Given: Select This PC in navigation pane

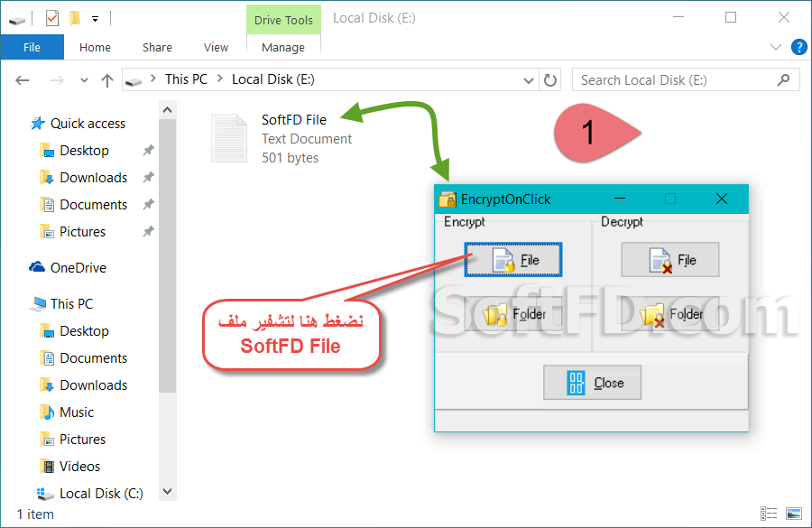Looking at the screenshot, I should point(71,303).
